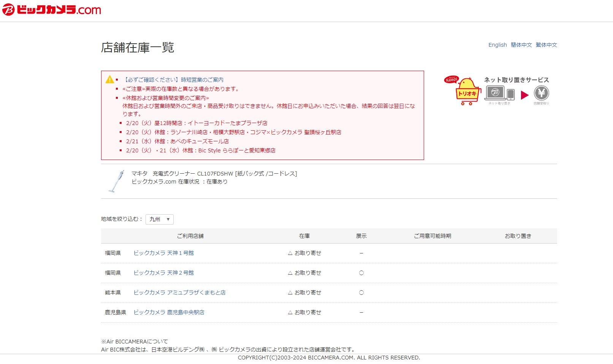Click the display circle for 天神2号館
Image resolution: width=613 pixels, height=364 pixels.
(x=361, y=273)
